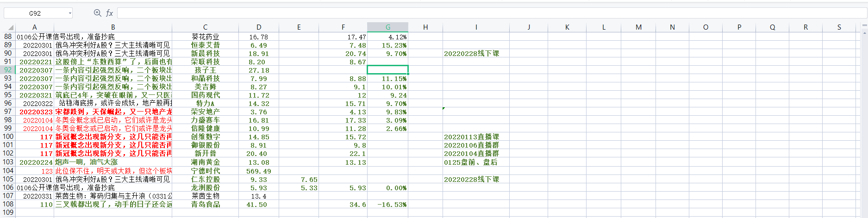The height and width of the screenshot is (218, 868).
Task: Click percentage cell 0.00%
Action: [388, 187]
